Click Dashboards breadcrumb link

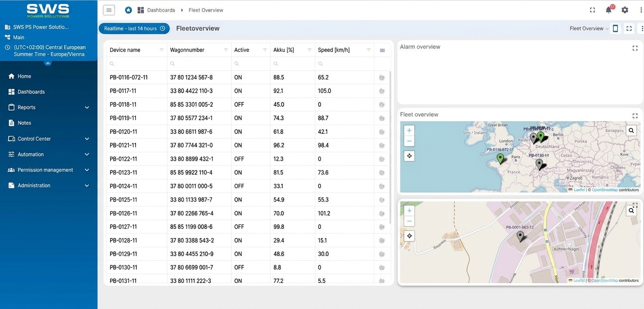[x=161, y=10]
